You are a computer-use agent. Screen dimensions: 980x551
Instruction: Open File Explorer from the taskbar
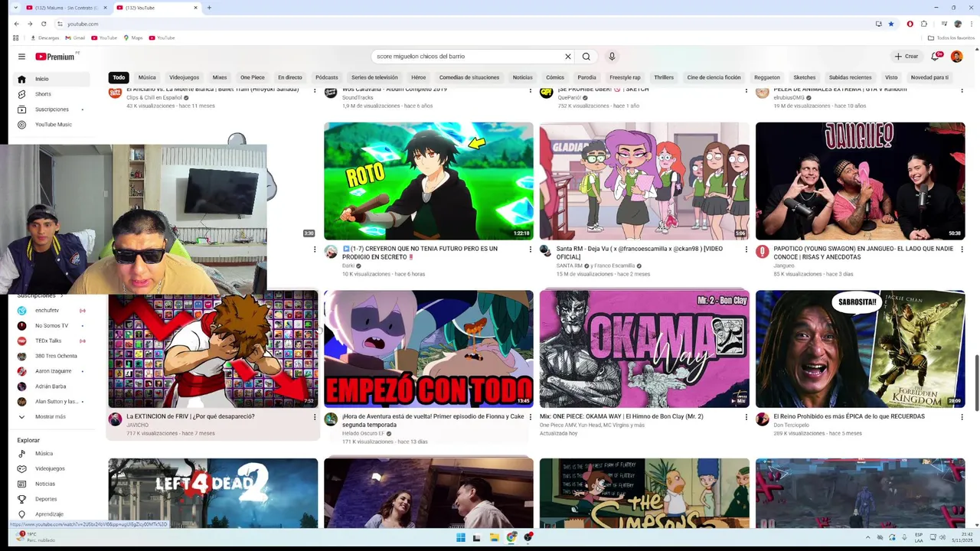click(494, 537)
